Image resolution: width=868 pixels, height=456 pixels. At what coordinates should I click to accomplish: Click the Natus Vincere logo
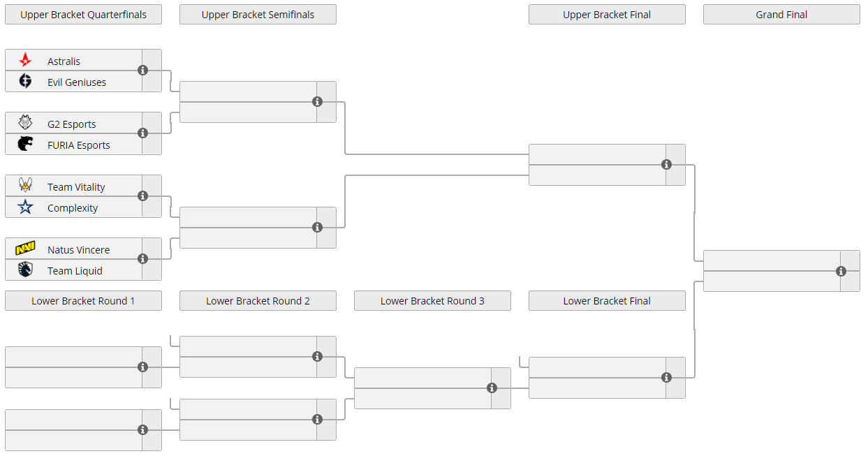26,249
